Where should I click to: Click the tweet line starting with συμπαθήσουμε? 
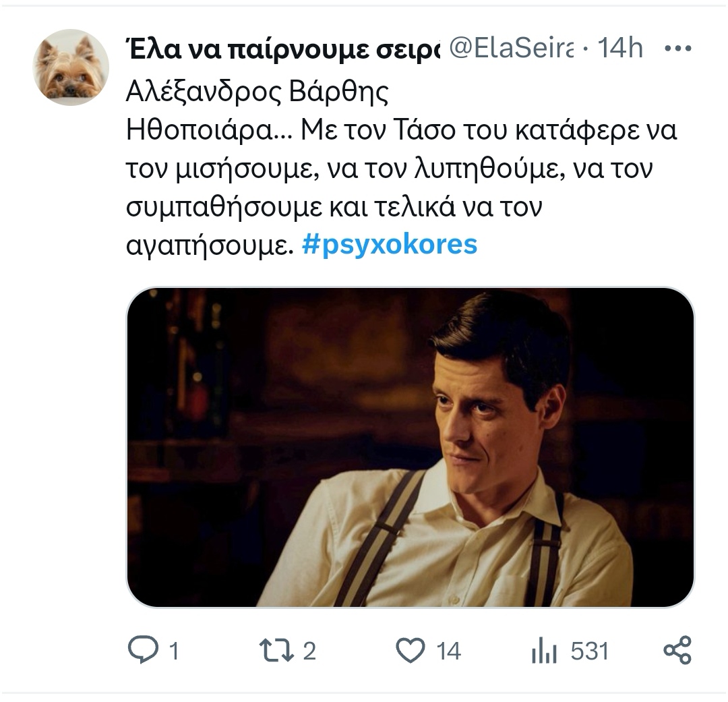[334, 207]
